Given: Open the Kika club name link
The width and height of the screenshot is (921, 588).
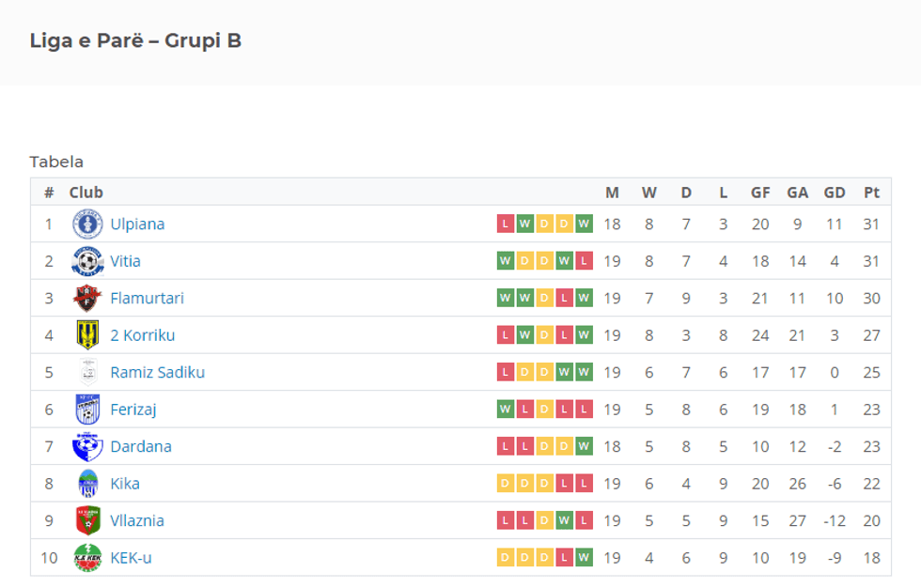Looking at the screenshot, I should tap(125, 484).
